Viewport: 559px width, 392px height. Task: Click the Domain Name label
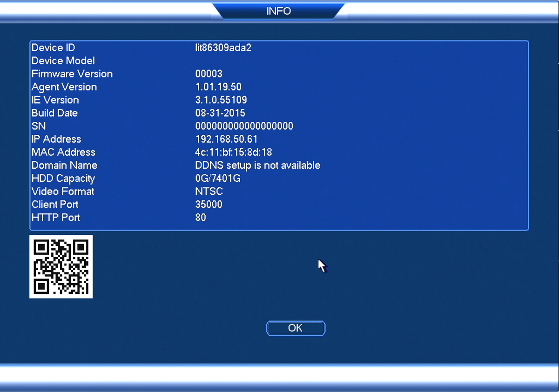(64, 165)
